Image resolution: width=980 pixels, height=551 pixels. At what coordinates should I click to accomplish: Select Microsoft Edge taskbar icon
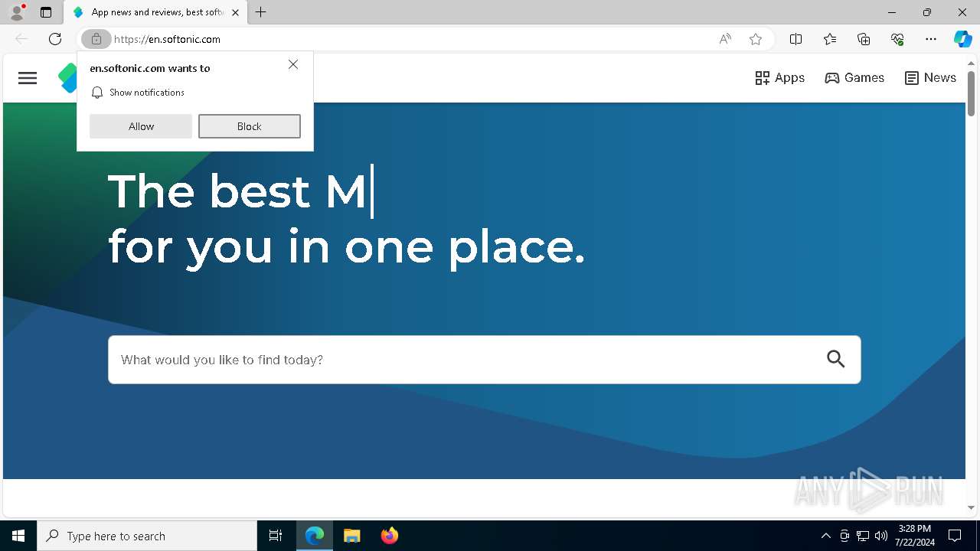tap(315, 536)
